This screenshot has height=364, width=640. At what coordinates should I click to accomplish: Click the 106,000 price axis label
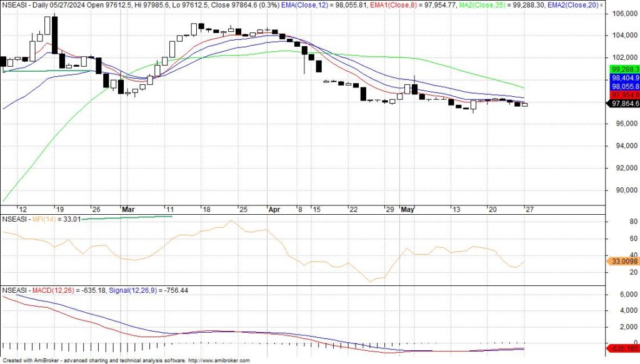[x=625, y=14]
